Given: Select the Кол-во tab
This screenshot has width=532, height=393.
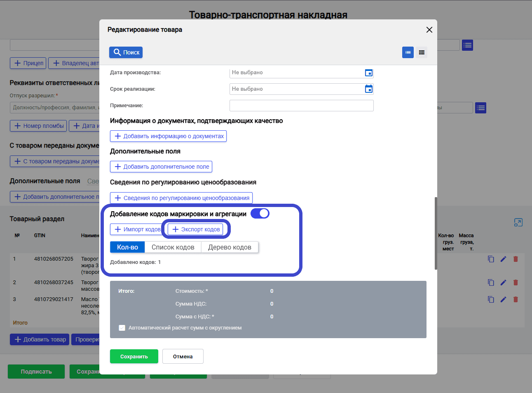Looking at the screenshot, I should coord(127,247).
